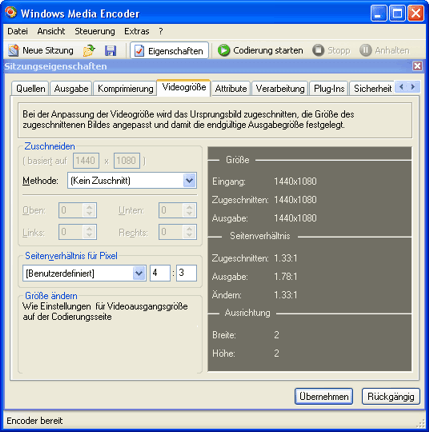Open the Seitenverhältnis für Pixel dropdown

point(84,273)
